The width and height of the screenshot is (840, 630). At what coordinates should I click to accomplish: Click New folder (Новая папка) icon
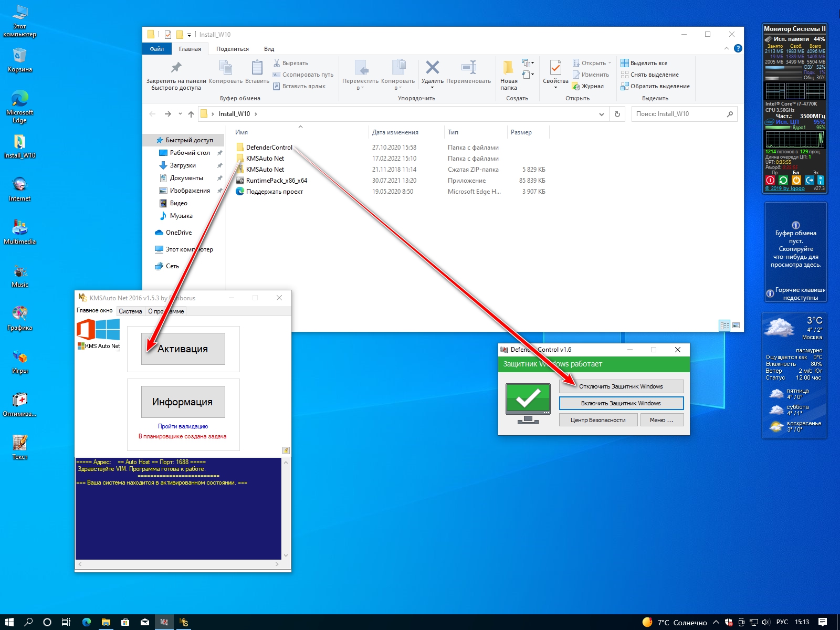[x=508, y=68]
